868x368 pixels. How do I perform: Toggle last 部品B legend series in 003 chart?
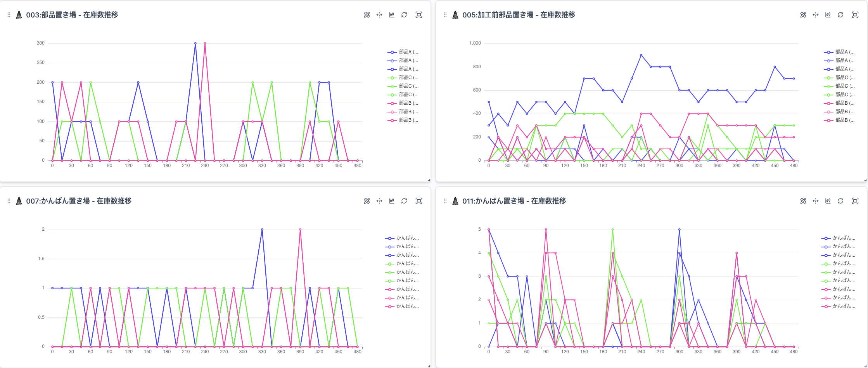(403, 120)
